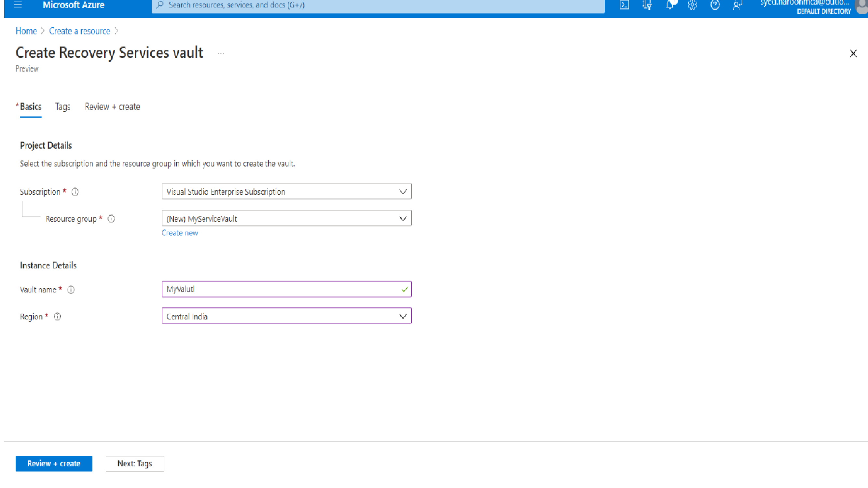Expand the Subscription dropdown
Viewport: 868px width, 488px height.
[x=286, y=192]
